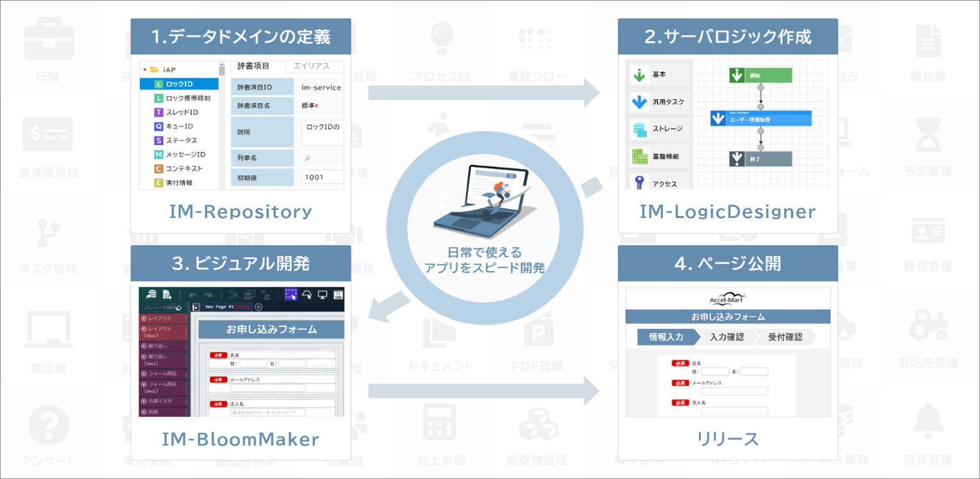Click the teal M icon for メッセージID
Viewport: 980px width, 479px height.
159,155
